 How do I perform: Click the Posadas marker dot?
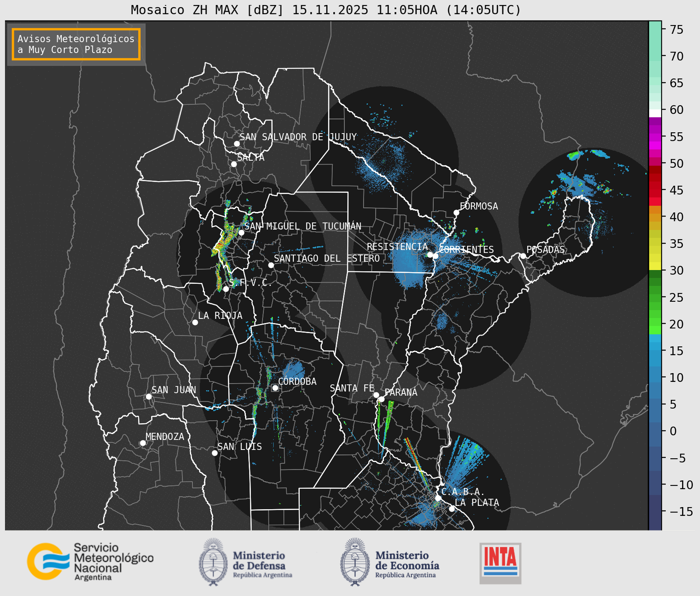523,256
